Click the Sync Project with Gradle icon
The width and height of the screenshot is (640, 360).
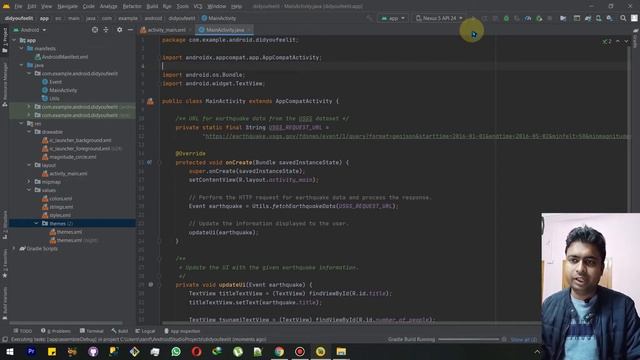588,18
